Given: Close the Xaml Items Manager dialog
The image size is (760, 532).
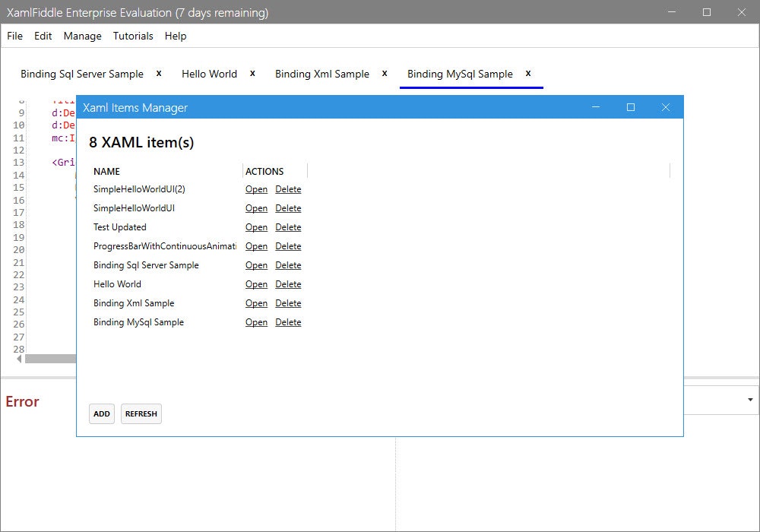Looking at the screenshot, I should coord(666,107).
